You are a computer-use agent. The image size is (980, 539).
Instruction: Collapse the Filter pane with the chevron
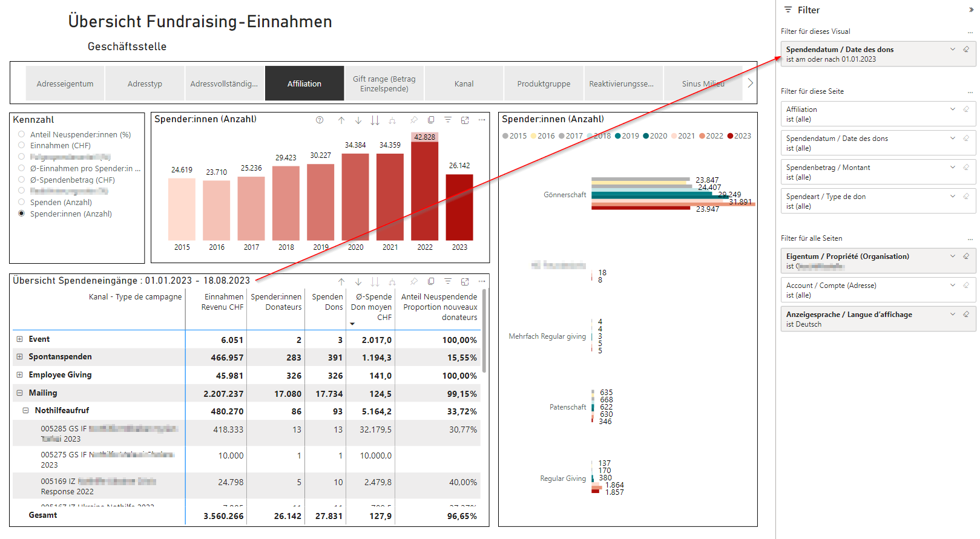coord(972,10)
